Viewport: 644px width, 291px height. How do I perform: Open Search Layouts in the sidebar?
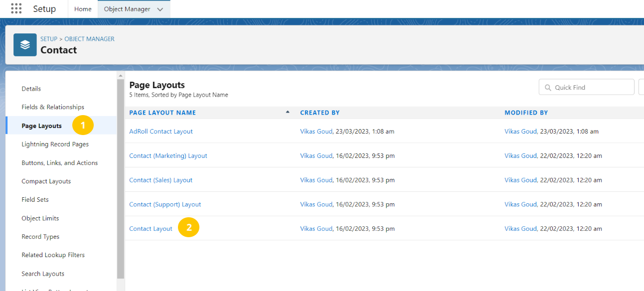(x=43, y=274)
